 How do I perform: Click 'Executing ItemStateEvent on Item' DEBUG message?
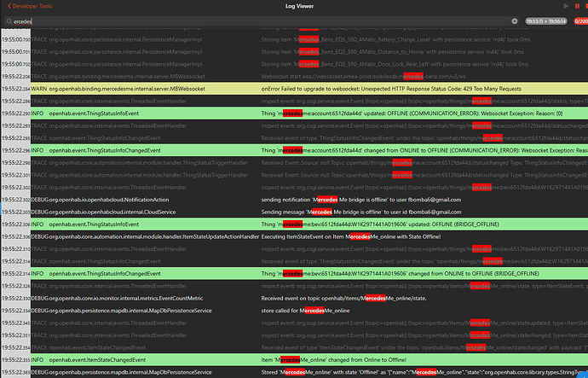(x=351, y=237)
